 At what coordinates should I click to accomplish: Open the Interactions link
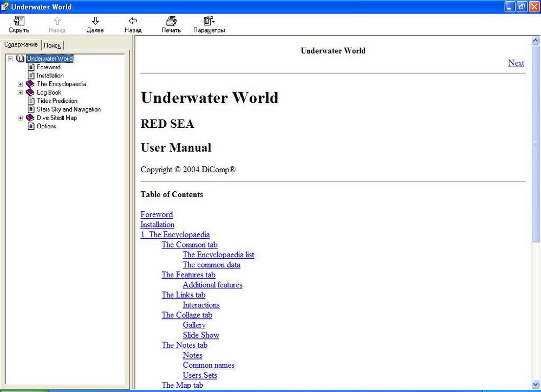[x=201, y=305]
